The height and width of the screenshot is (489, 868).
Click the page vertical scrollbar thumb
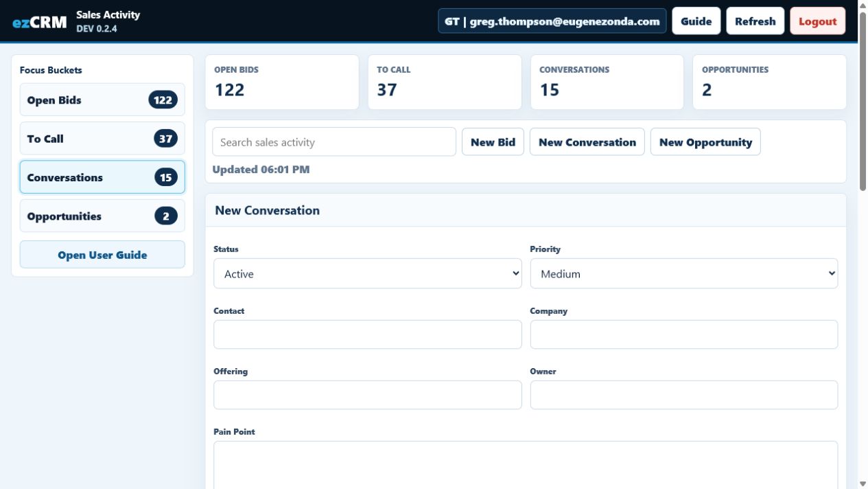863,101
